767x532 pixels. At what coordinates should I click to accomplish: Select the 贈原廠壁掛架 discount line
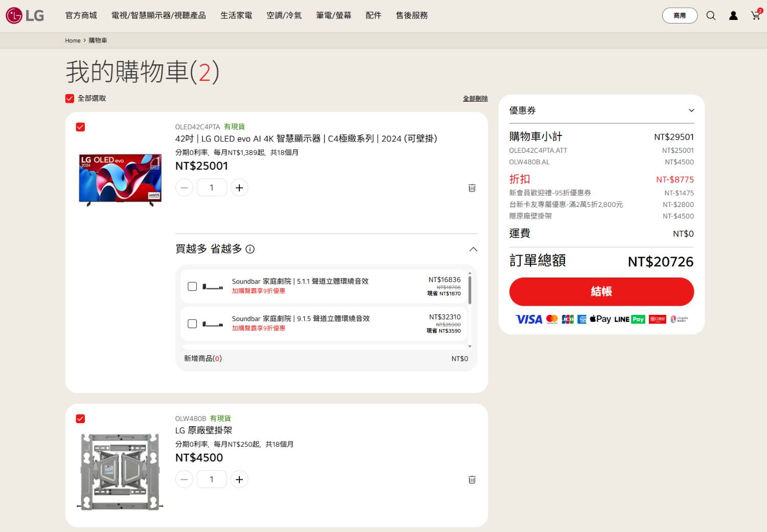(x=601, y=216)
